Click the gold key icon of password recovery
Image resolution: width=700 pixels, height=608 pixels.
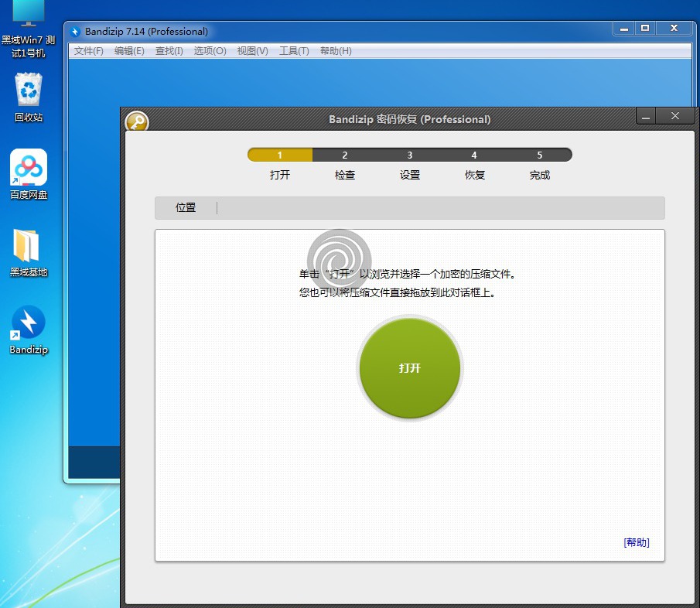(x=137, y=121)
